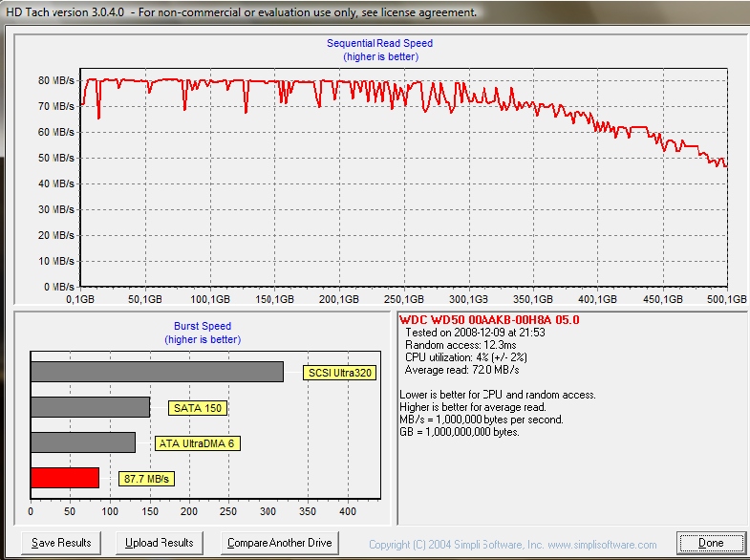Select the ATA UltraDMA 6 label
Viewport: 750px width, 560px height.
197,443
